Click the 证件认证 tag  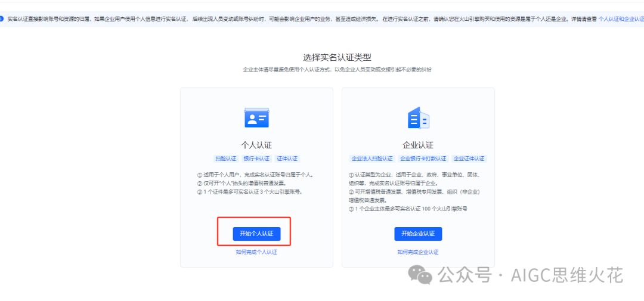[x=287, y=159]
